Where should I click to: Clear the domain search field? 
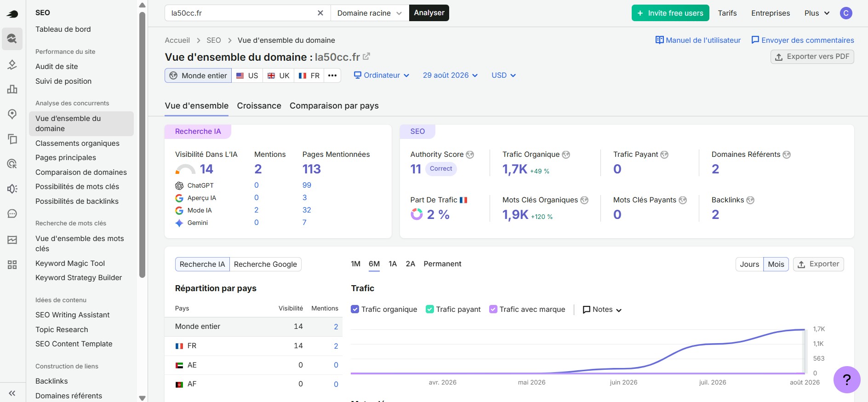320,13
